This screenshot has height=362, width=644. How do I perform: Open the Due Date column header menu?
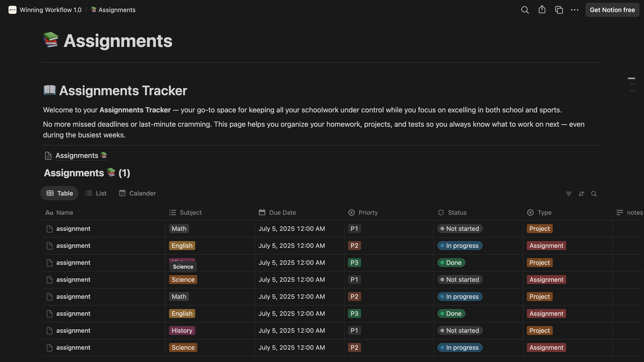pyautogui.click(x=282, y=212)
